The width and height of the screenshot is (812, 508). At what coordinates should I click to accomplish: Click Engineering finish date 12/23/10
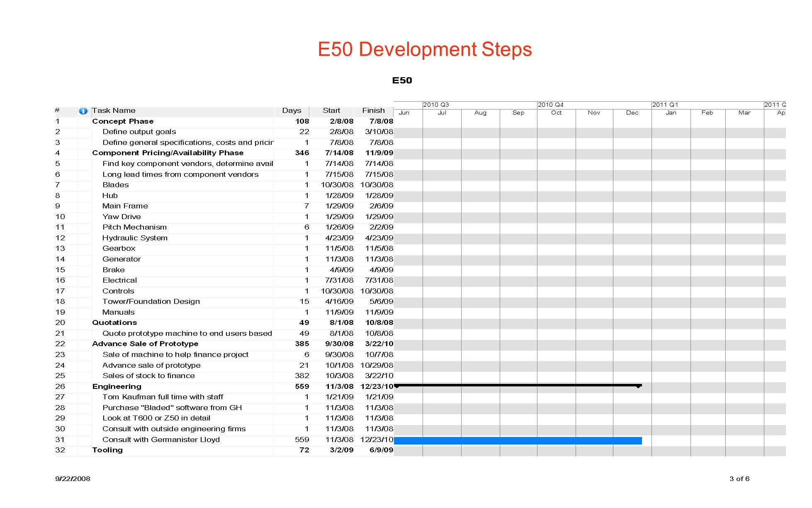(377, 386)
